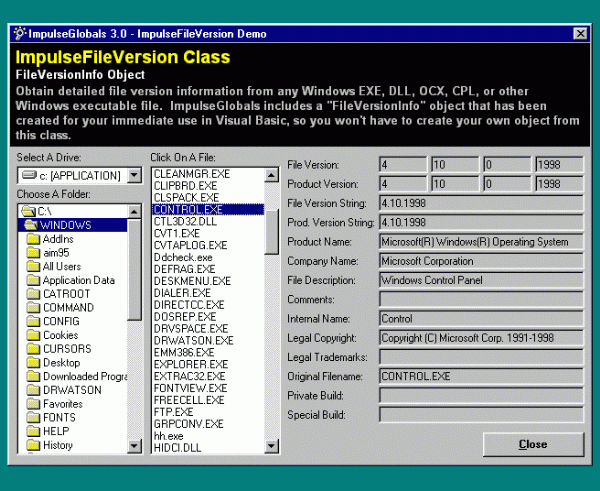This screenshot has height=491, width=600.
Task: Click the Legal Copyright field
Action: 481,338
